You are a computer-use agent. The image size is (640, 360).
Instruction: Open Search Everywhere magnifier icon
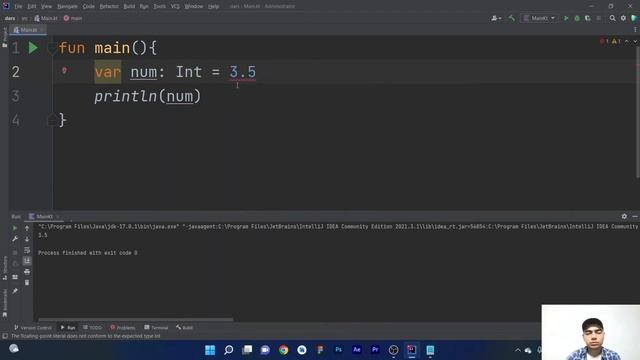(612, 18)
